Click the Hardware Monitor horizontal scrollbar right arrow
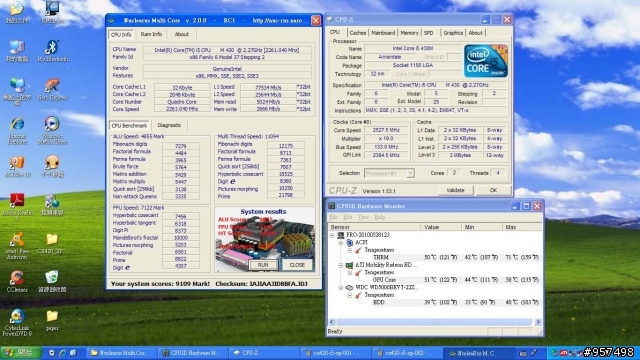The height and width of the screenshot is (360, 640). point(538,322)
